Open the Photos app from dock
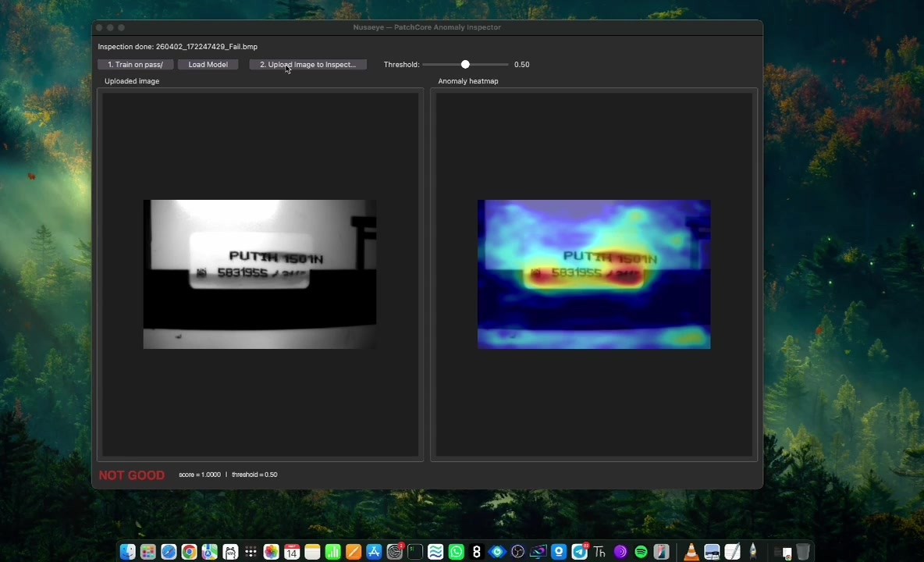This screenshot has height=562, width=924. (x=271, y=552)
